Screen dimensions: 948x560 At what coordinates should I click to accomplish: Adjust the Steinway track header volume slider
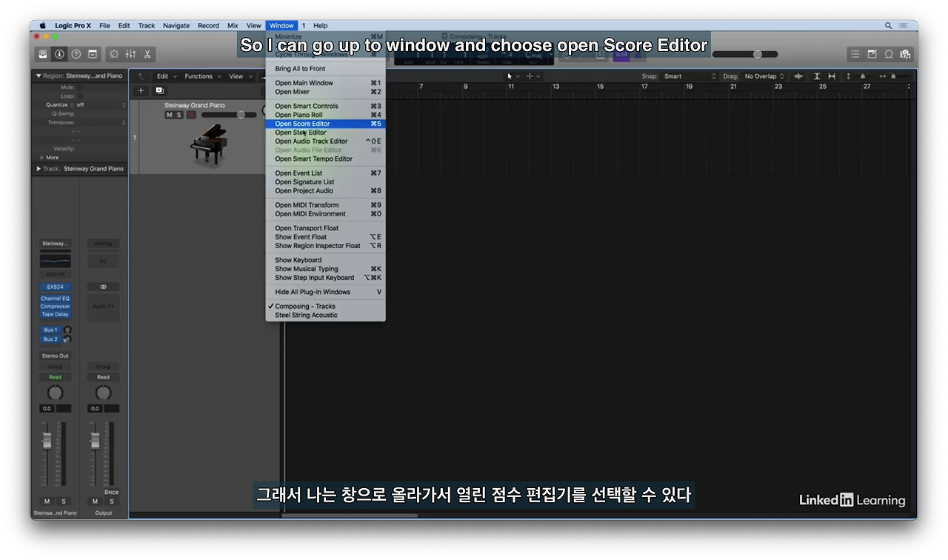tap(230, 115)
